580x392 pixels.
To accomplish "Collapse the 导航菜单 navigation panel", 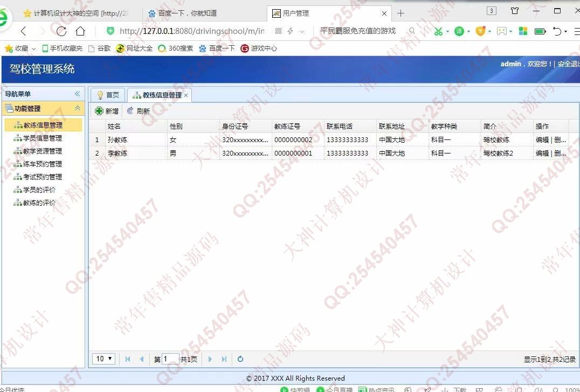I will 77,94.
